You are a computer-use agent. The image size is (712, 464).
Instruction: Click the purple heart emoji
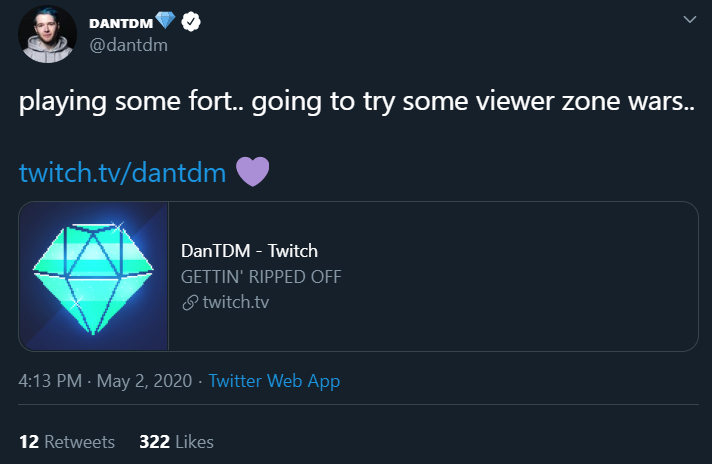[x=250, y=172]
